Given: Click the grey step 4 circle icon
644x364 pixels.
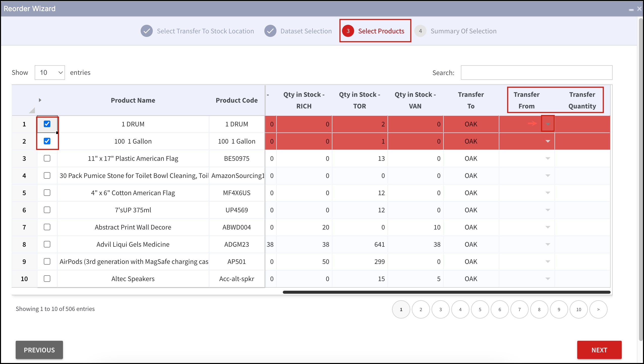Looking at the screenshot, I should coord(420,31).
